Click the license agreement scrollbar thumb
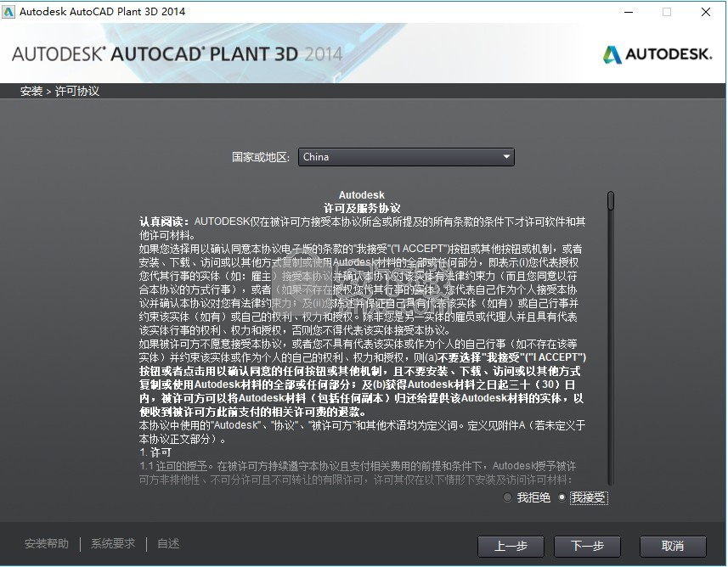 pos(611,201)
